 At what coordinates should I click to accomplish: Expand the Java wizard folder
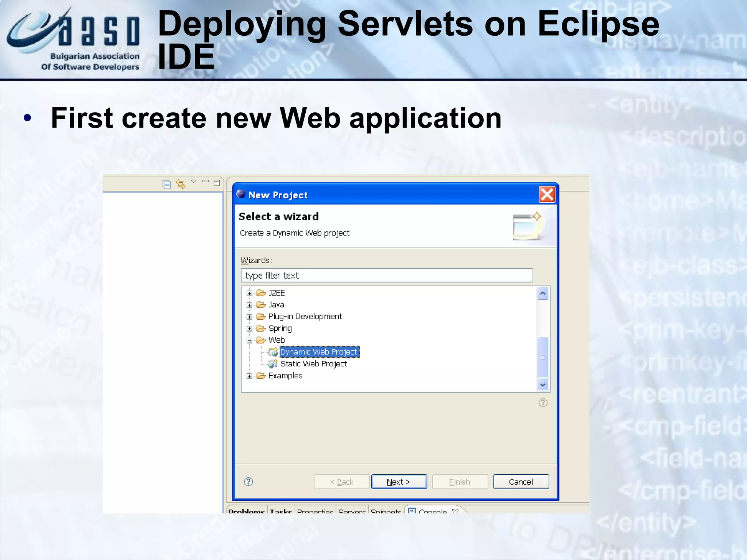coord(249,305)
